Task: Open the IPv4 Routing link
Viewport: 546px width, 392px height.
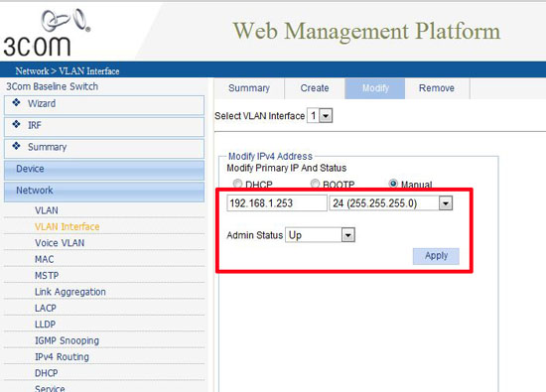Action: click(x=62, y=357)
